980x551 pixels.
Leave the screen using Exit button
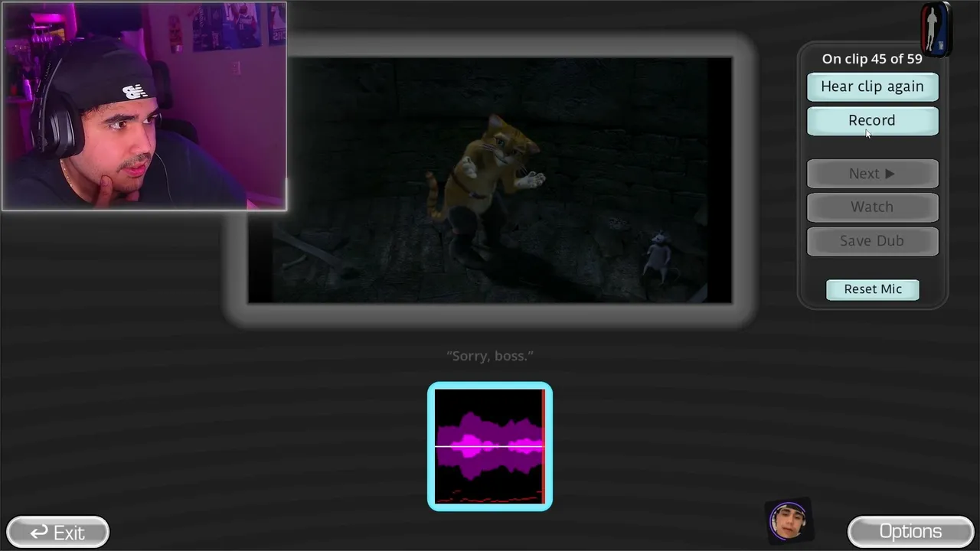[58, 532]
